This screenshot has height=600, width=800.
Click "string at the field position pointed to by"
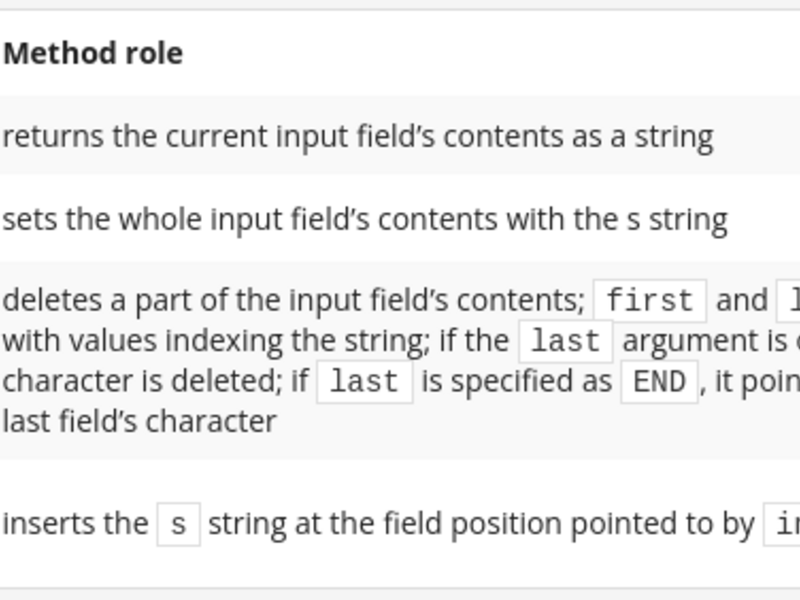tap(481, 524)
